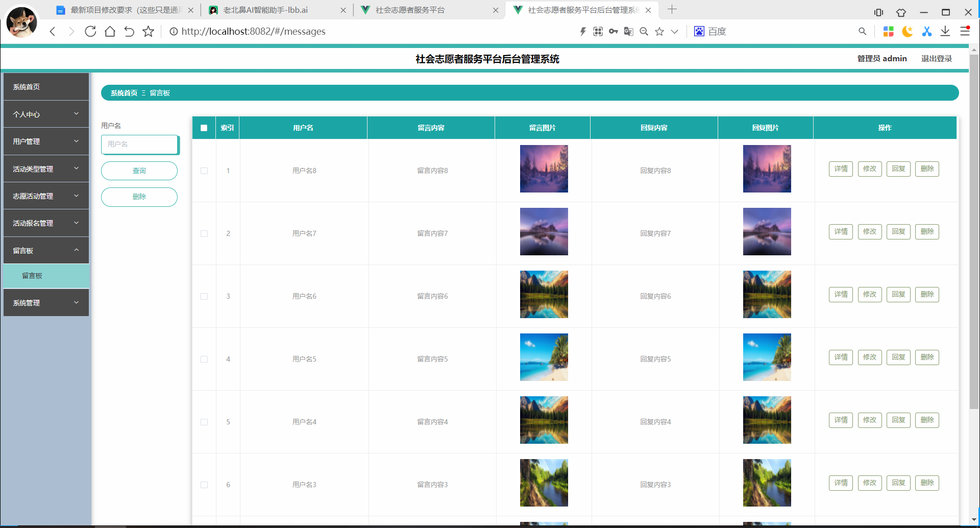Click the browser address bar URL
980x528 pixels.
tap(254, 32)
